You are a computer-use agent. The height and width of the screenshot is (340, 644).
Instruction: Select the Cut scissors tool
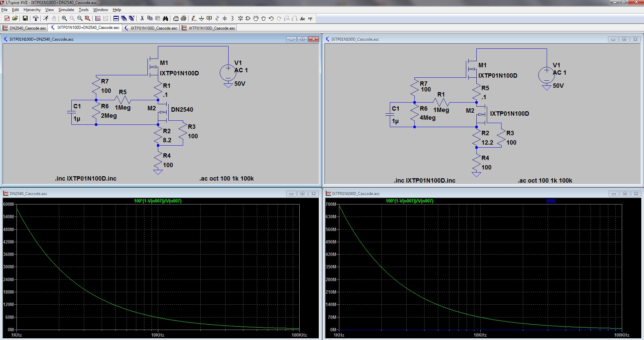[142, 18]
